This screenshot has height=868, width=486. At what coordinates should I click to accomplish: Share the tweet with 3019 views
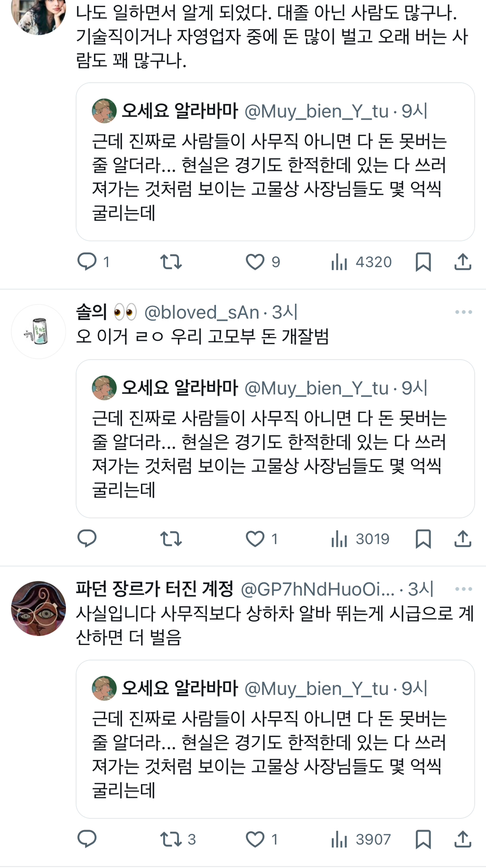click(x=463, y=539)
